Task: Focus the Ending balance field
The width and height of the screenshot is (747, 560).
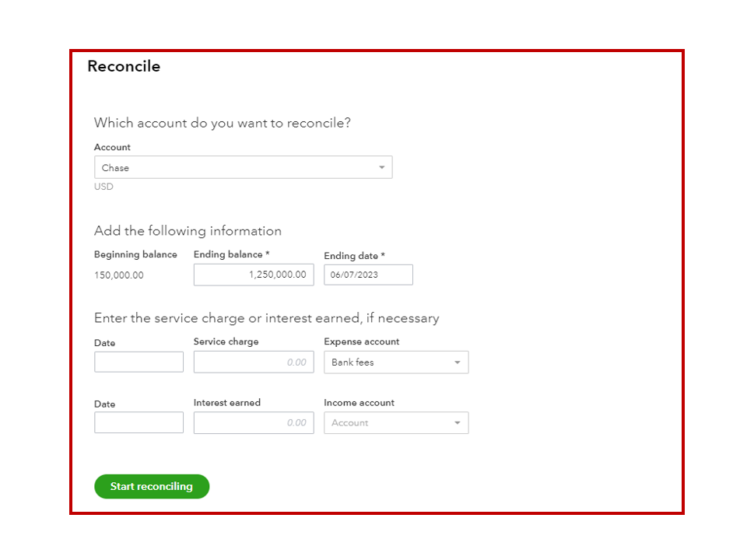Action: pyautogui.click(x=254, y=275)
